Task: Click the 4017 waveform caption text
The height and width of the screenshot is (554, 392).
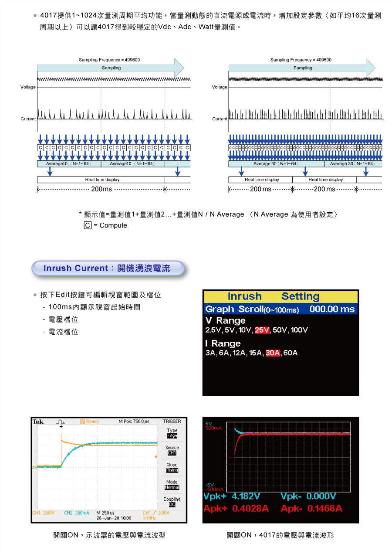Action: tap(280, 535)
